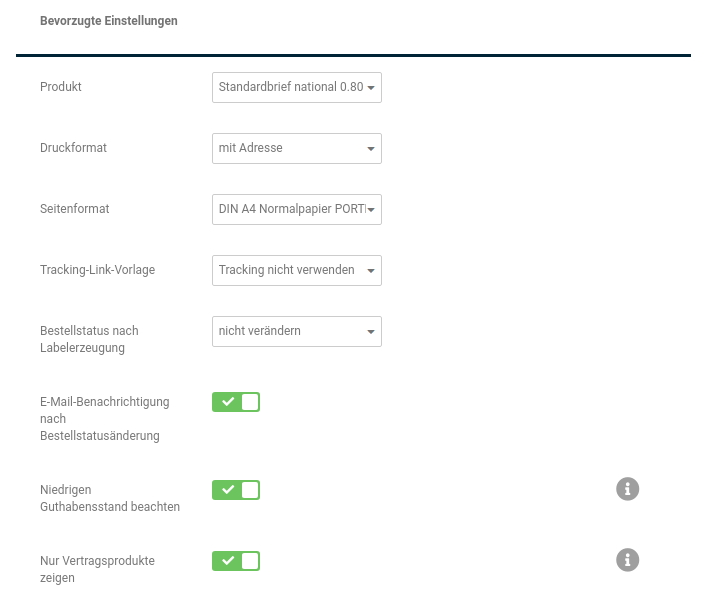Expand the 'nicht verändern' Bestellstatus dropdown

pyautogui.click(x=296, y=331)
